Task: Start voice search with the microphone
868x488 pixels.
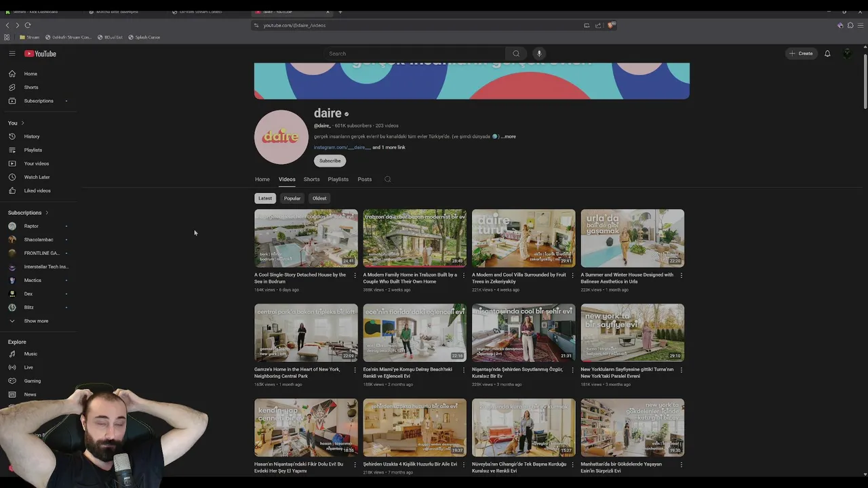Action: pos(539,54)
